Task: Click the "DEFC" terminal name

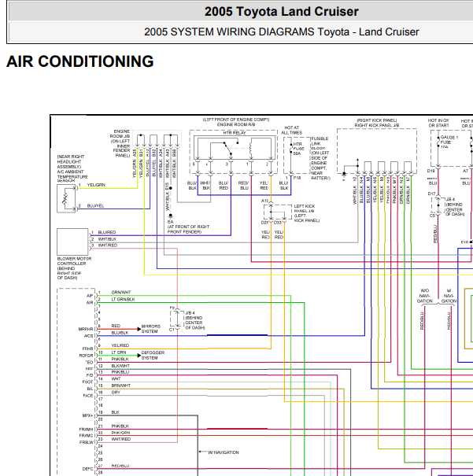Action: [x=87, y=469]
